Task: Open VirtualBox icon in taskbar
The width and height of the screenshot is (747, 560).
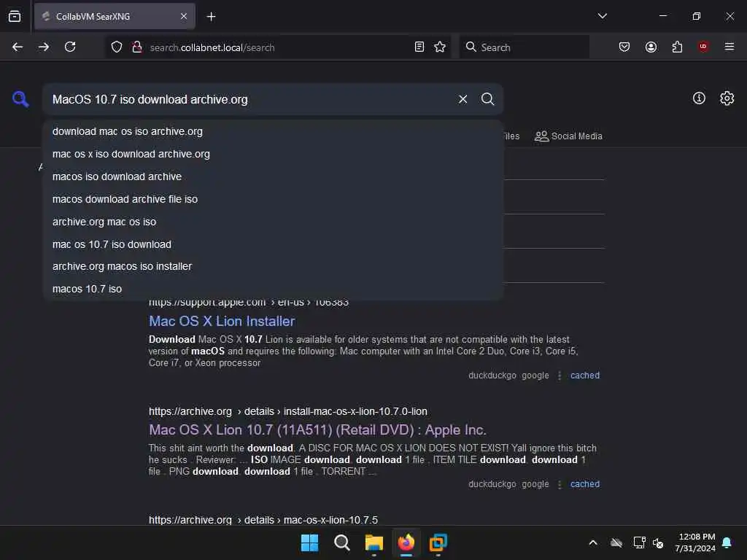Action: pyautogui.click(x=438, y=542)
